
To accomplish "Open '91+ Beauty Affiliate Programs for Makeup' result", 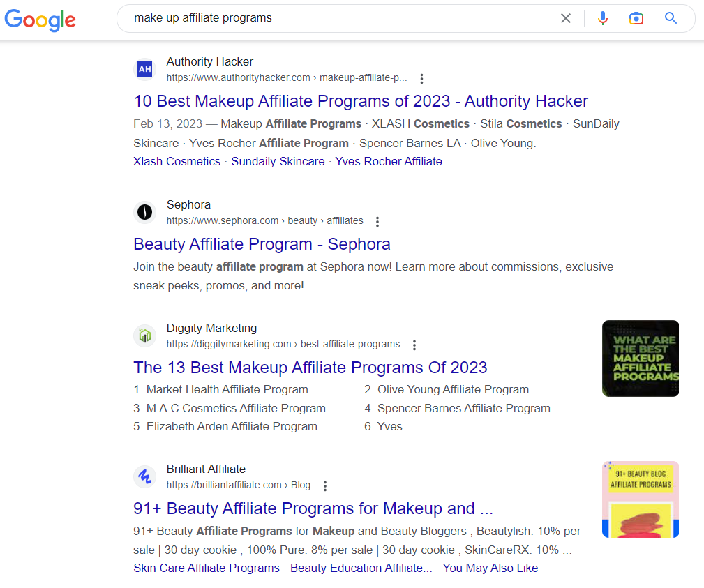I will click(x=313, y=508).
